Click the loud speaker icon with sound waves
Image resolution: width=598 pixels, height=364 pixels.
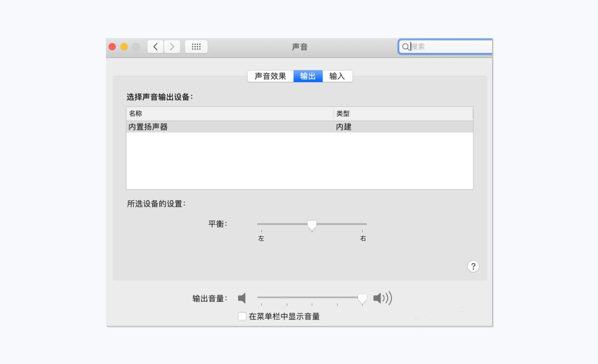point(382,298)
